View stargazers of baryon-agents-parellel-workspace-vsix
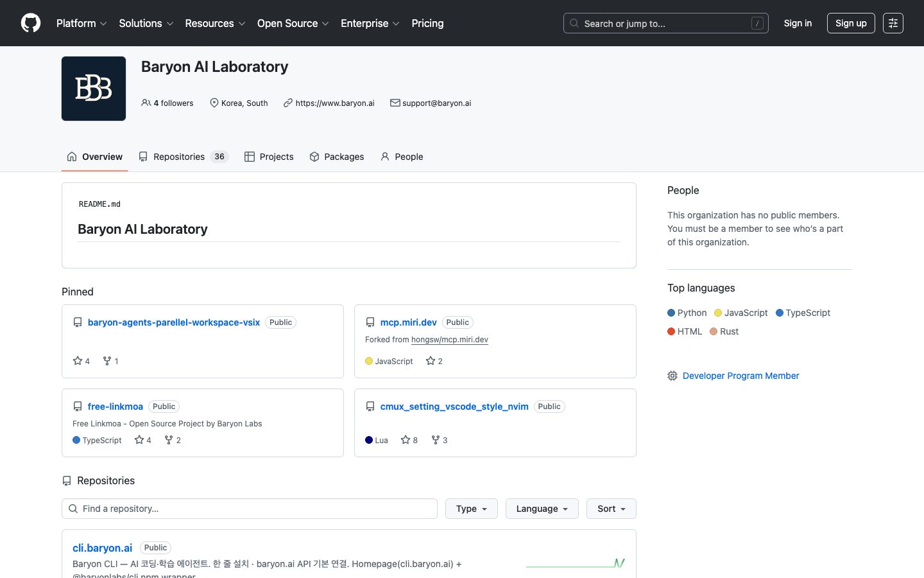 [x=81, y=361]
